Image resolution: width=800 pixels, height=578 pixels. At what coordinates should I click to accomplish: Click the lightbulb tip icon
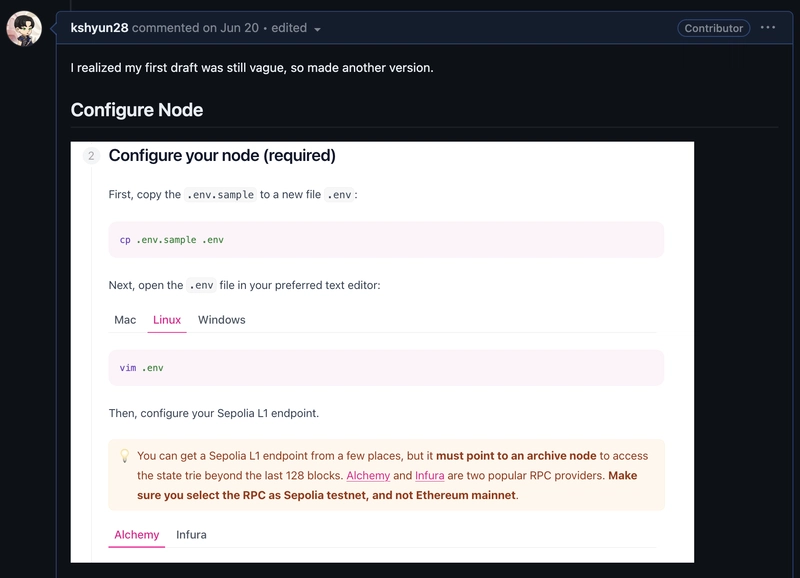[124, 456]
